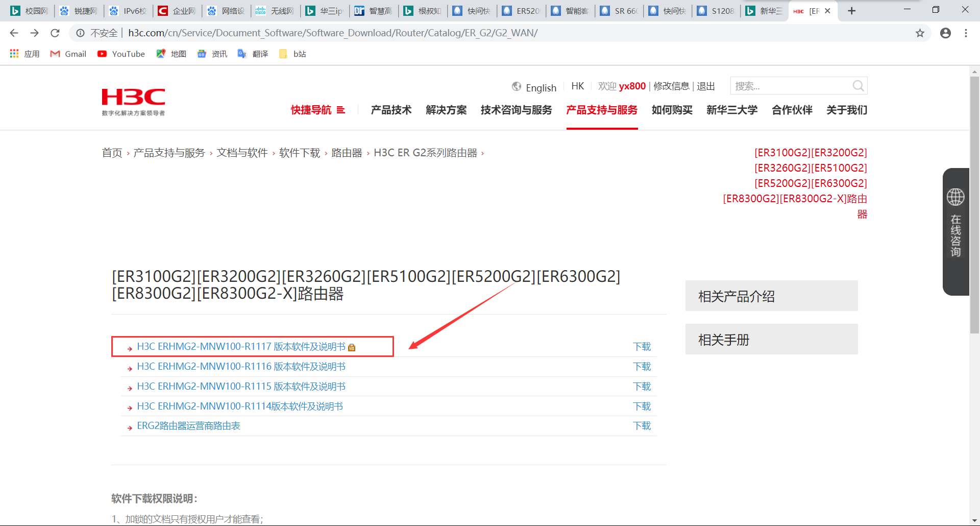Click the HK region link
The image size is (980, 526).
click(577, 86)
